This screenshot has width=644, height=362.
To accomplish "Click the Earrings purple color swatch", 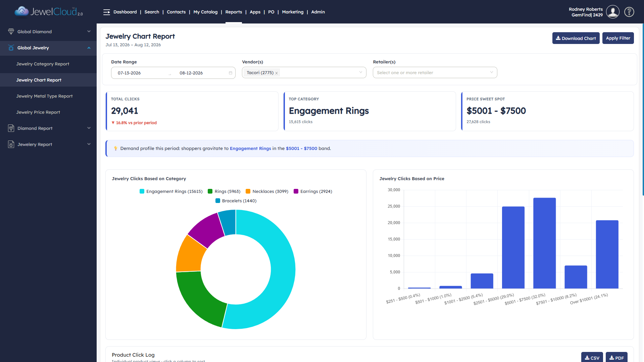I will click(296, 191).
